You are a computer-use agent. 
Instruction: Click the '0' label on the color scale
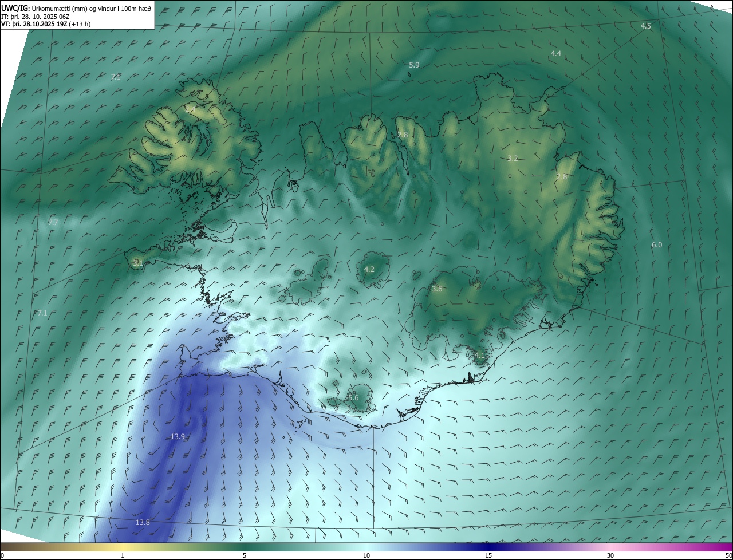coord(2,555)
